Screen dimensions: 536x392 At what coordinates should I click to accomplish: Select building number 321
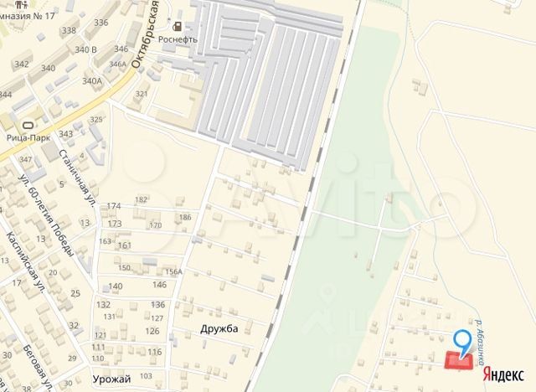142,94
